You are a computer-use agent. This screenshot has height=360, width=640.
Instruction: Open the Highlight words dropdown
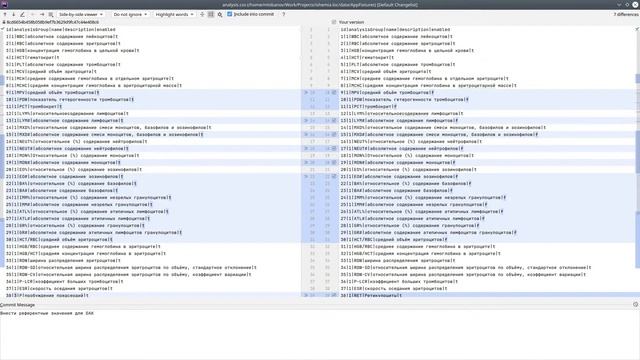pos(174,14)
